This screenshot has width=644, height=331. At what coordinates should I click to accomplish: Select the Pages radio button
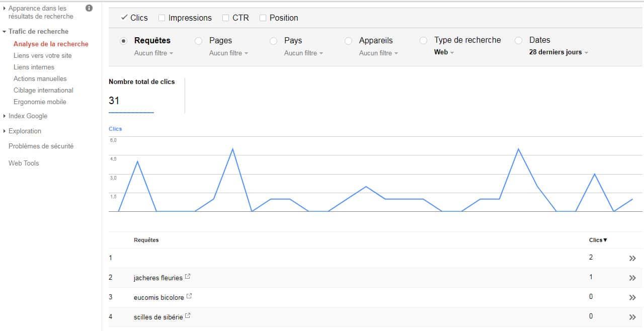coord(199,41)
